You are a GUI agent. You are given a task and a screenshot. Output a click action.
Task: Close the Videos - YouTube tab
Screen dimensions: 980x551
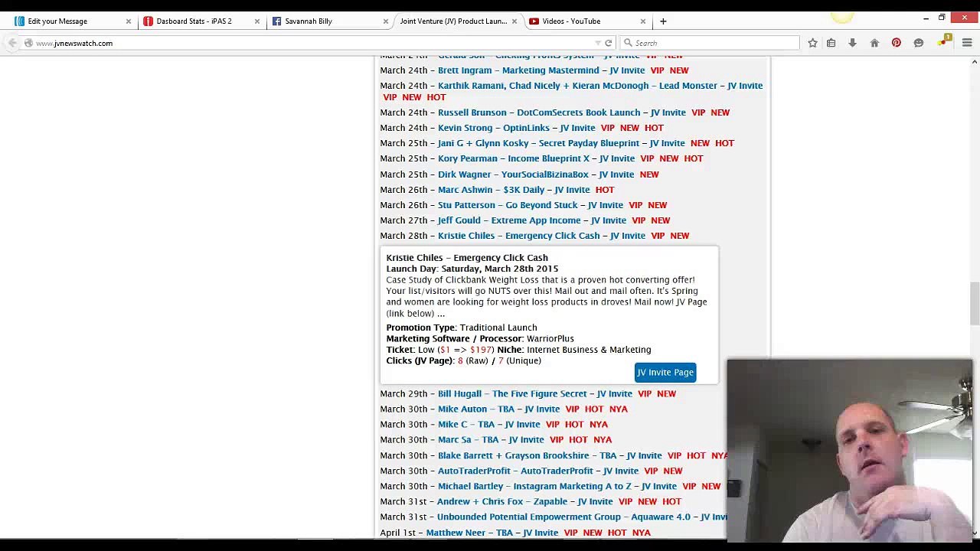click(x=642, y=21)
